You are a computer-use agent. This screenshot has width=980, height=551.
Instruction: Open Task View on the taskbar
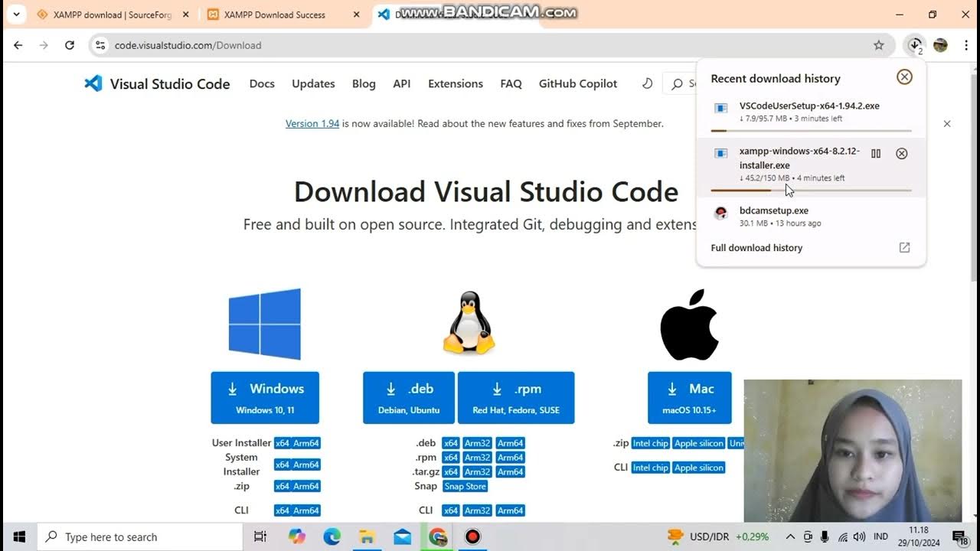[260, 537]
